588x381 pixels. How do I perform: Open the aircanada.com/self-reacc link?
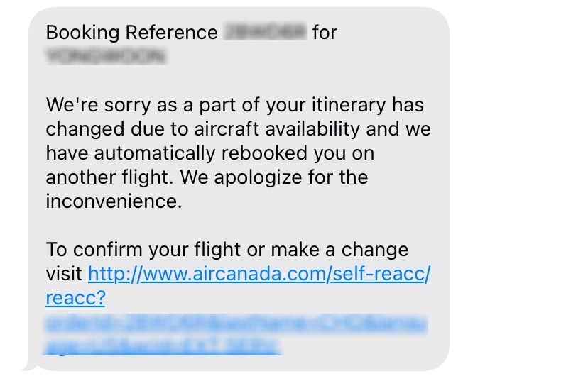(259, 275)
